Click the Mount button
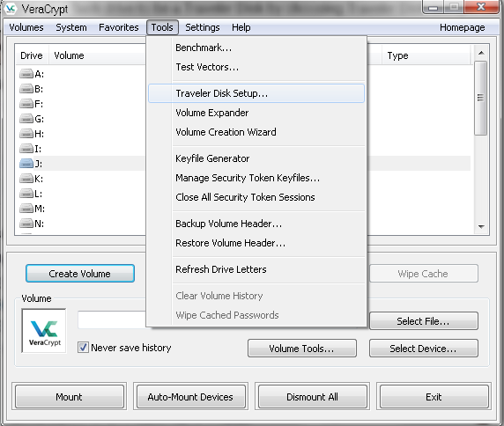 tap(69, 397)
